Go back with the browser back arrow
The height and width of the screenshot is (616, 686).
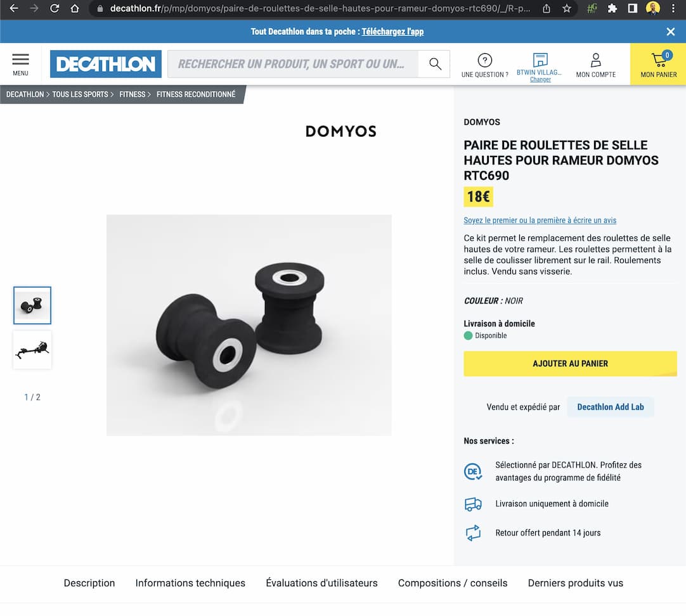(14, 8)
